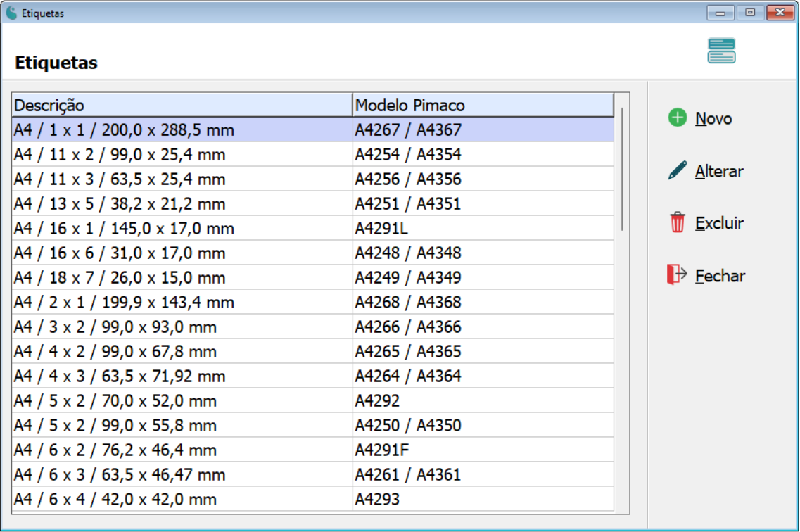The height and width of the screenshot is (532, 800).
Task: Select row A4 / 3 x 2 / 99,0 x 93,0 mm
Action: click(313, 327)
